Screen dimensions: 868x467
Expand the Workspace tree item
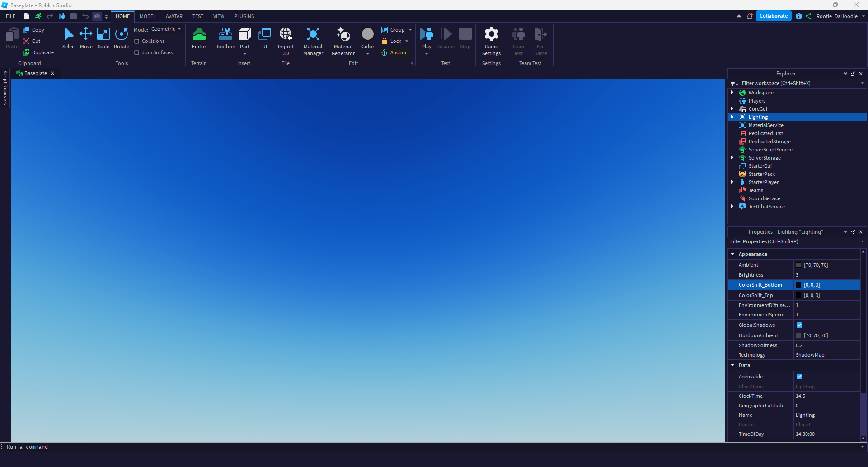pyautogui.click(x=733, y=92)
